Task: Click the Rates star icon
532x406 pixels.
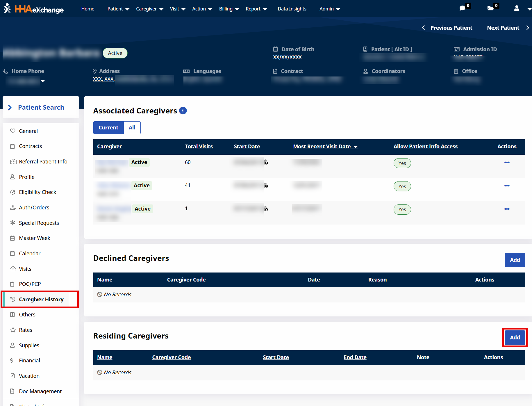Action: [13, 330]
